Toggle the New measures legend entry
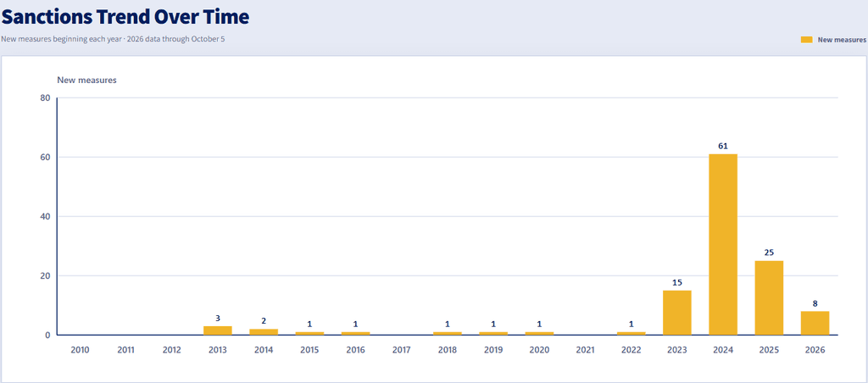868x383 pixels. tap(833, 40)
